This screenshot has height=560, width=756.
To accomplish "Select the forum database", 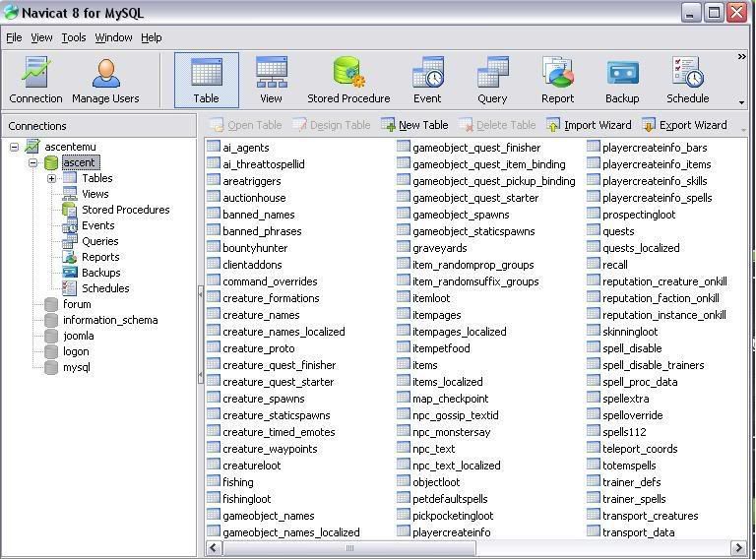I will 77,304.
